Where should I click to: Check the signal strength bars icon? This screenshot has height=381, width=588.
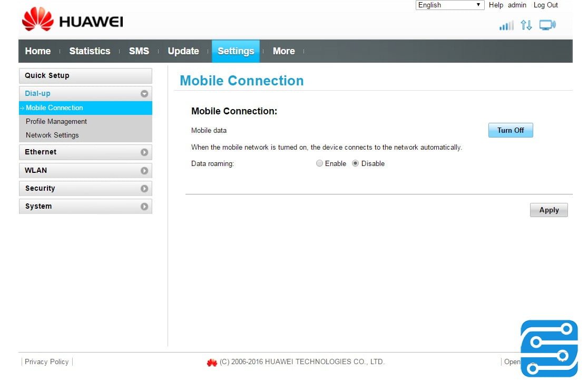pos(506,25)
